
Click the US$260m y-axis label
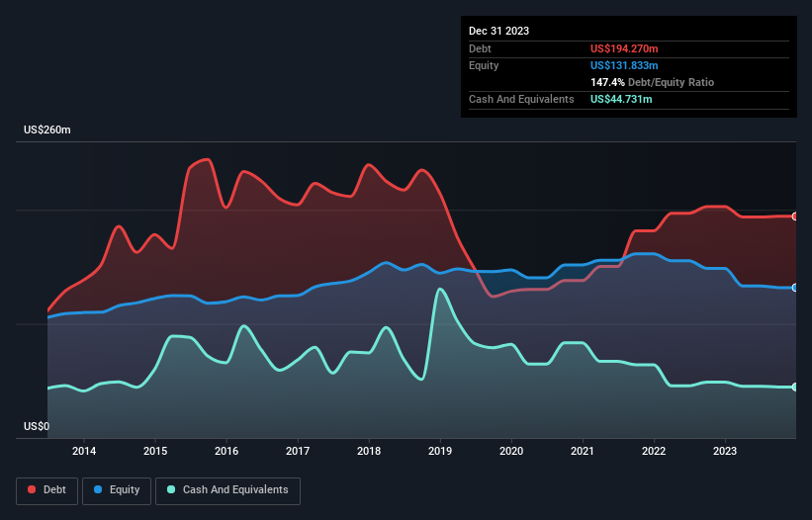pos(47,130)
